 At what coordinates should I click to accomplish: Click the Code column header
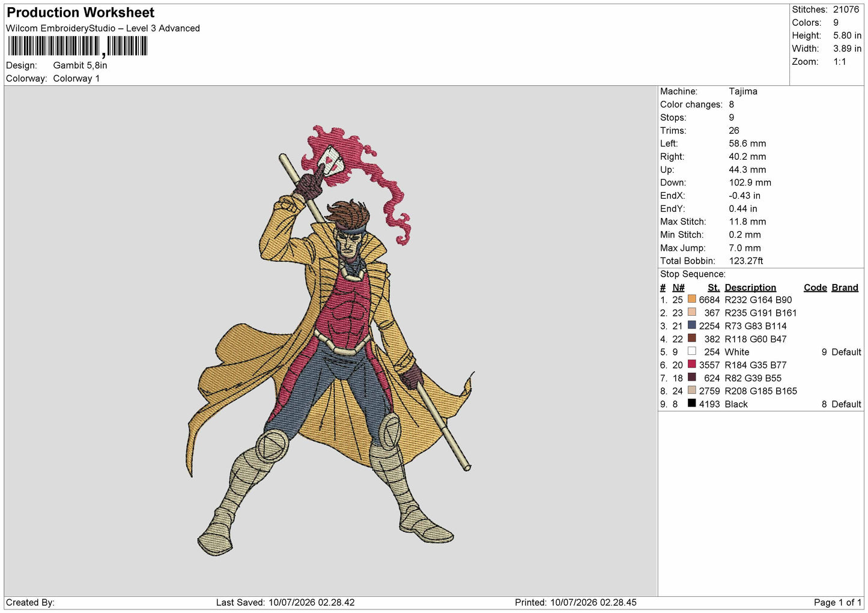[x=815, y=288]
